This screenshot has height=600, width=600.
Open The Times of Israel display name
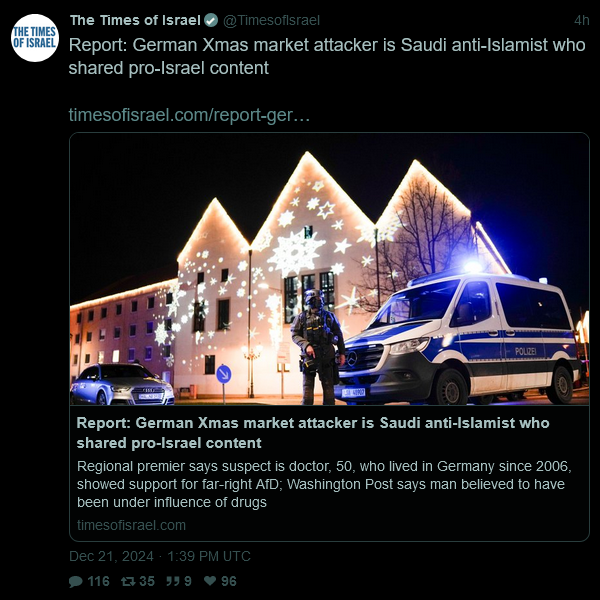click(x=135, y=20)
